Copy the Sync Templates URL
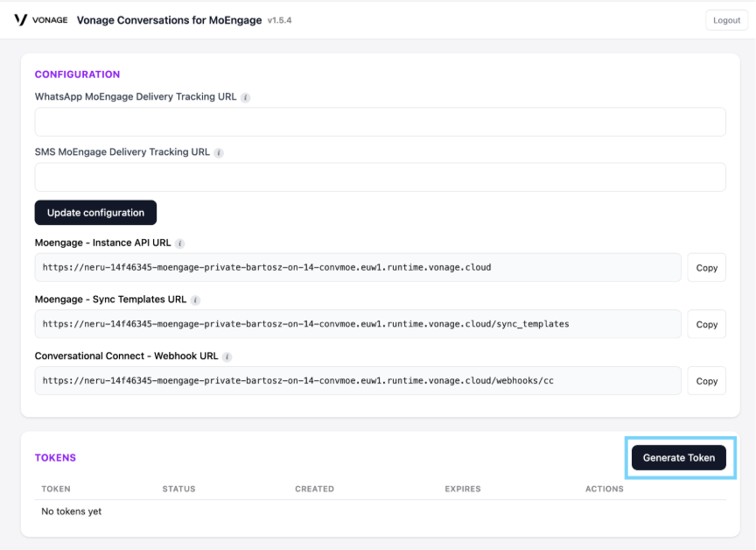 (707, 324)
